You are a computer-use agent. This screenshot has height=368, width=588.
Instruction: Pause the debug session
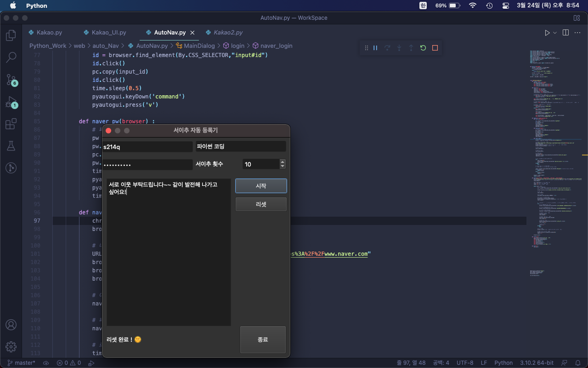coord(375,48)
